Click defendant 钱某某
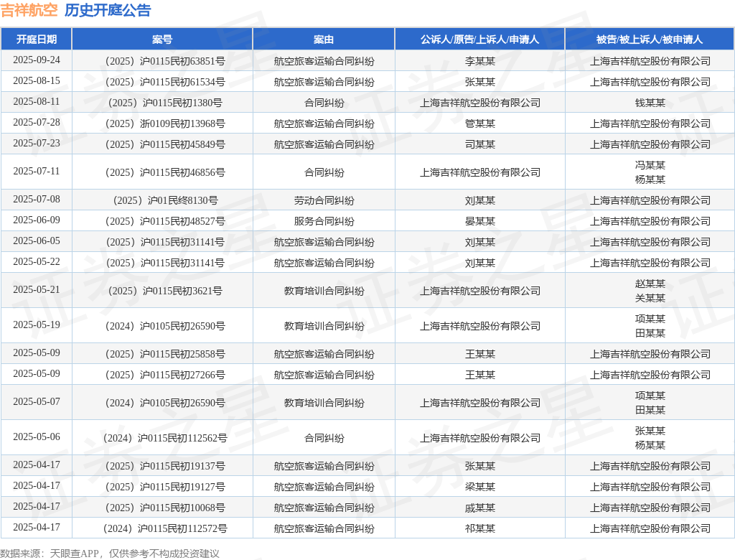This screenshot has height=560, width=735. (650, 103)
